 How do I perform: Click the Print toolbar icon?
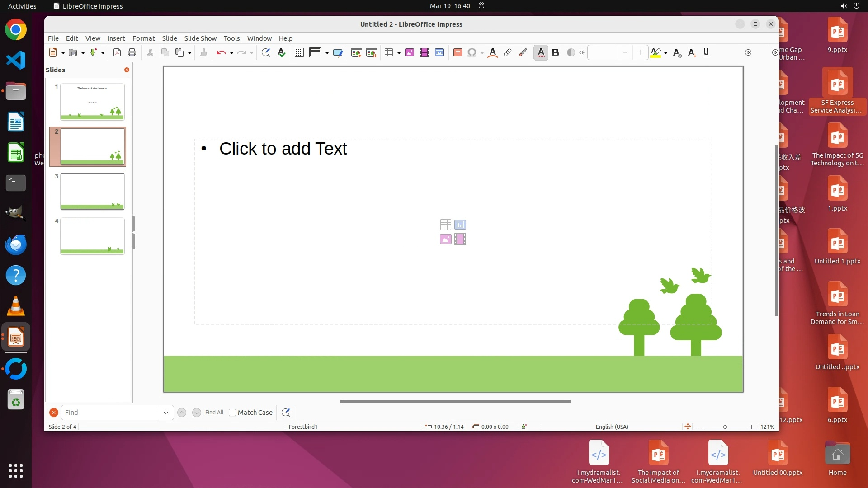(132, 53)
